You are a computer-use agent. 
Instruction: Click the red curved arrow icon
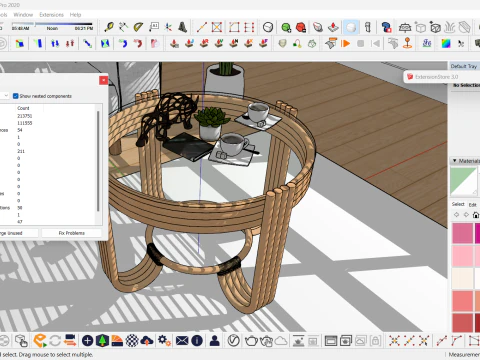tap(138, 43)
